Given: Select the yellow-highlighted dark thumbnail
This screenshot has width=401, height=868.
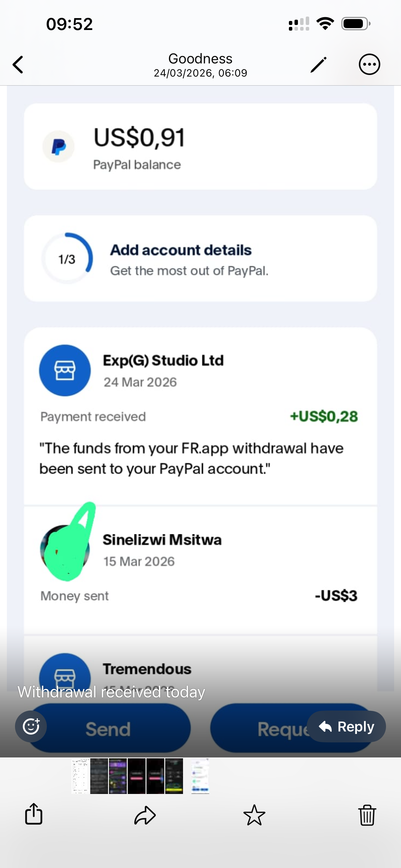Looking at the screenshot, I should click(x=174, y=776).
